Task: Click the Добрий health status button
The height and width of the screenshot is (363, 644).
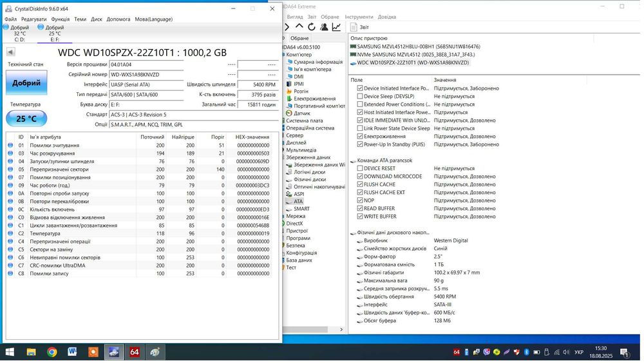Action: pos(26,83)
